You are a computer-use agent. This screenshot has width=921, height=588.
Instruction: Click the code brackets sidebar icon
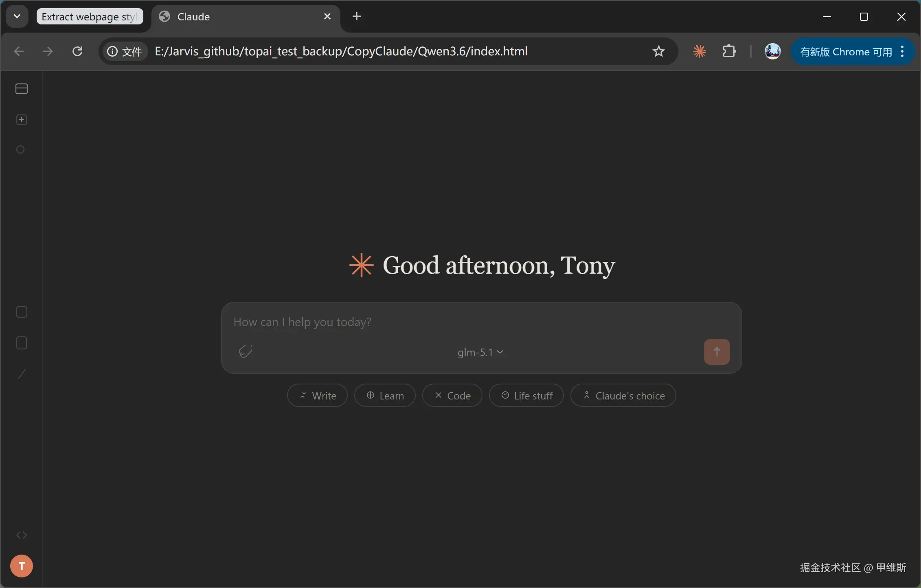tap(22, 535)
